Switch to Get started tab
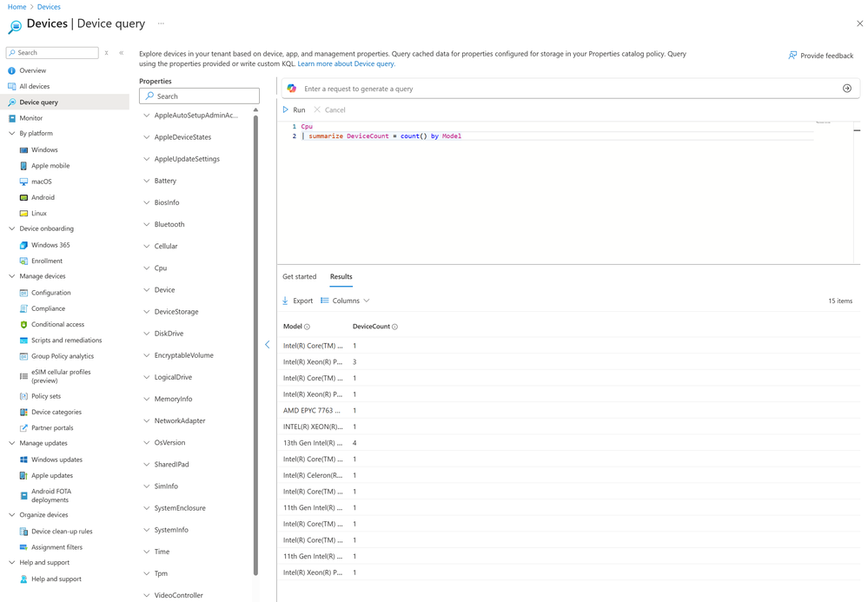Image resolution: width=868 pixels, height=602 pixels. (x=300, y=276)
